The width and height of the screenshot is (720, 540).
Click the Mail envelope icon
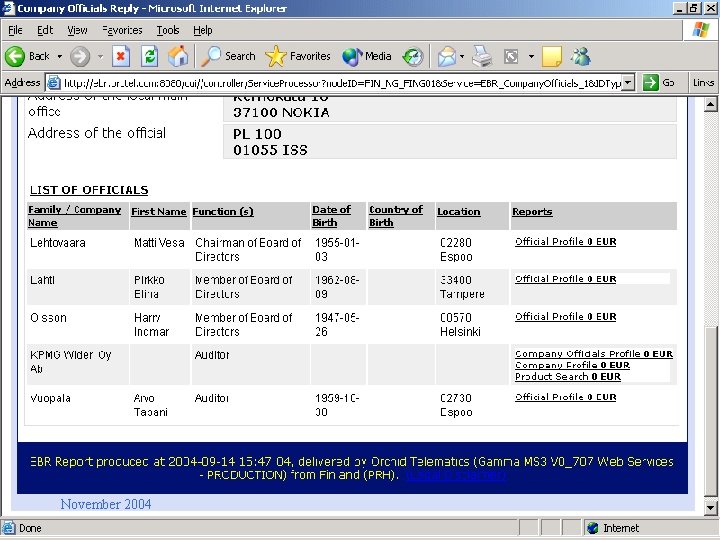(x=446, y=56)
